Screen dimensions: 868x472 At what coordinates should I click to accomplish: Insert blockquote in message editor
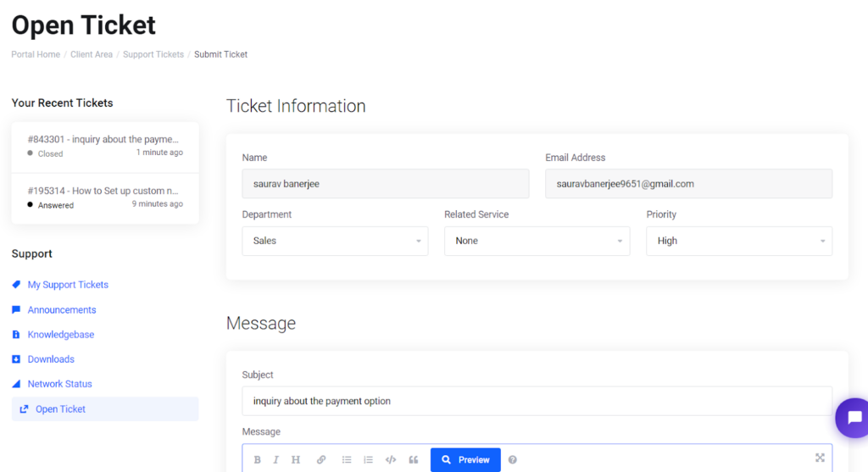coord(414,460)
